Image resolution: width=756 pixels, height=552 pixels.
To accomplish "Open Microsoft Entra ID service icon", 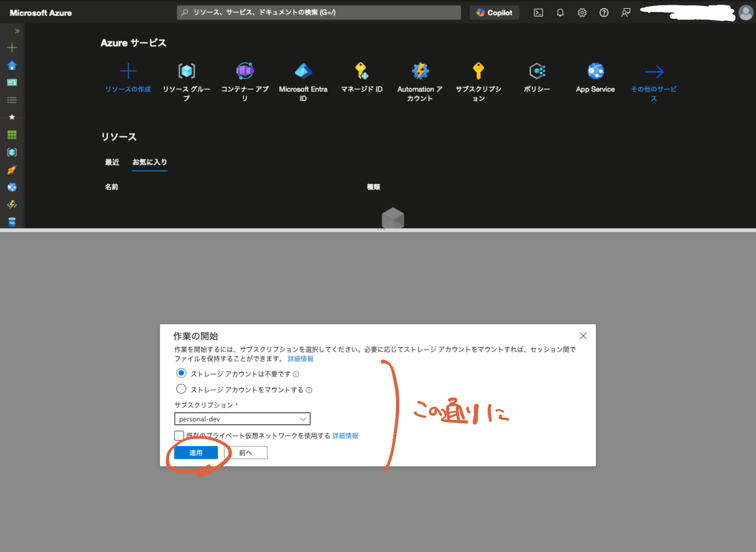I will click(303, 72).
